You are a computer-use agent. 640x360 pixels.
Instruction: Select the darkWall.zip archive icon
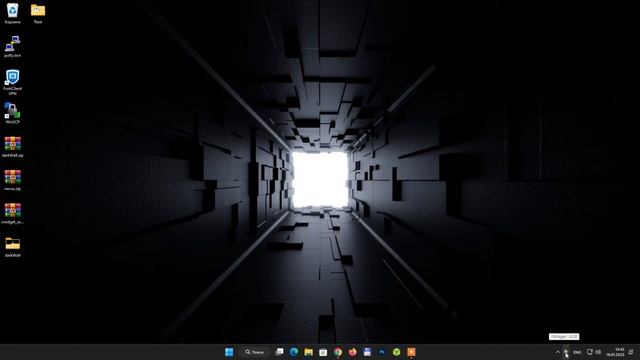tap(13, 147)
